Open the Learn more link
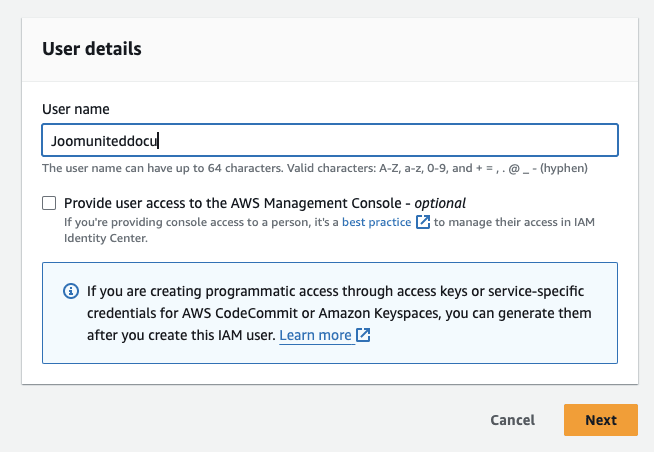Image resolution: width=654 pixels, height=452 pixels. (x=315, y=336)
